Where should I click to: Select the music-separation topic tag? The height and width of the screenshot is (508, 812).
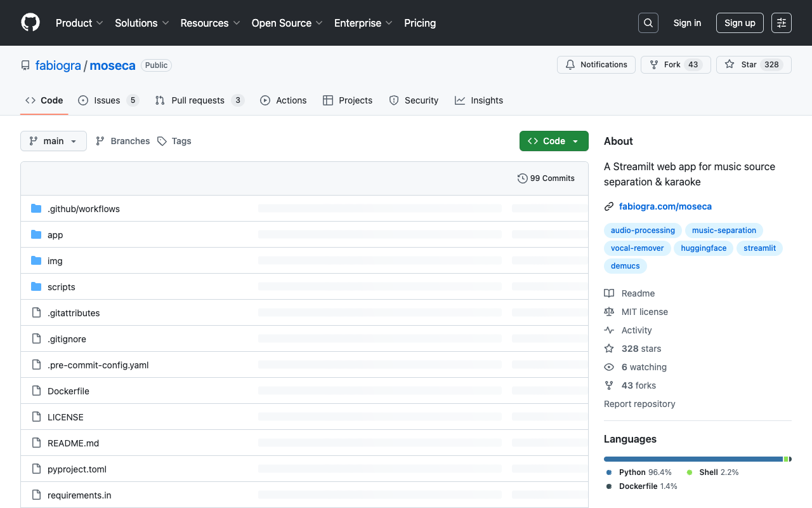coord(724,231)
